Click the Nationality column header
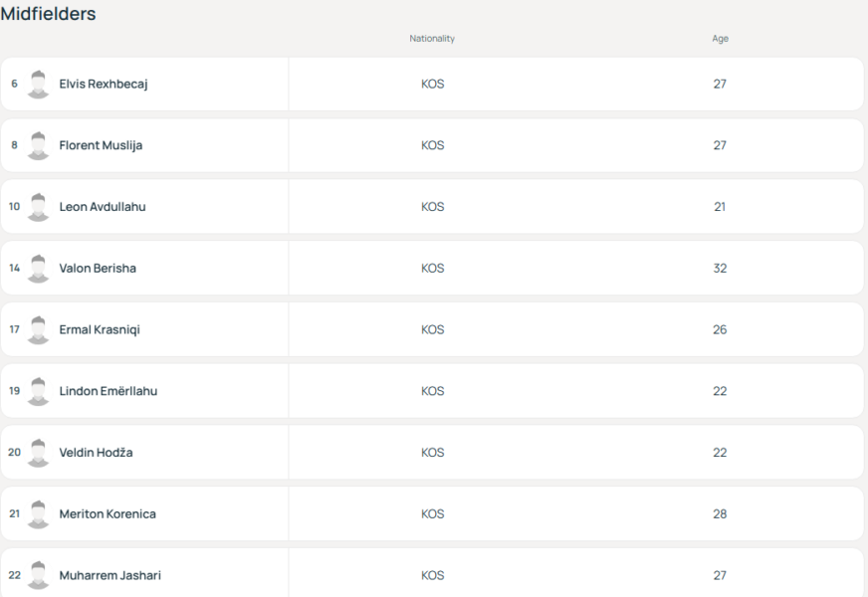 coord(432,38)
